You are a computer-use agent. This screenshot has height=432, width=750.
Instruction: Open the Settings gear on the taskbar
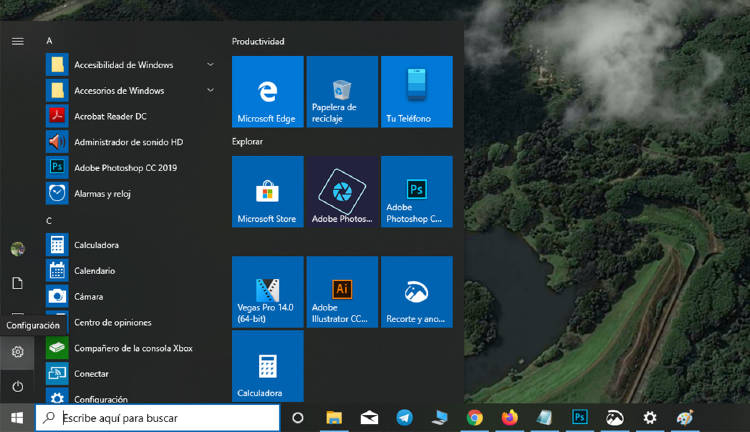click(650, 418)
